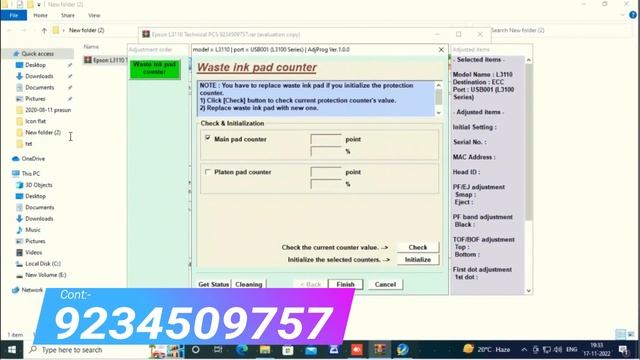Click the Platen pad counter point field
The image size is (640, 360).
[x=326, y=172]
